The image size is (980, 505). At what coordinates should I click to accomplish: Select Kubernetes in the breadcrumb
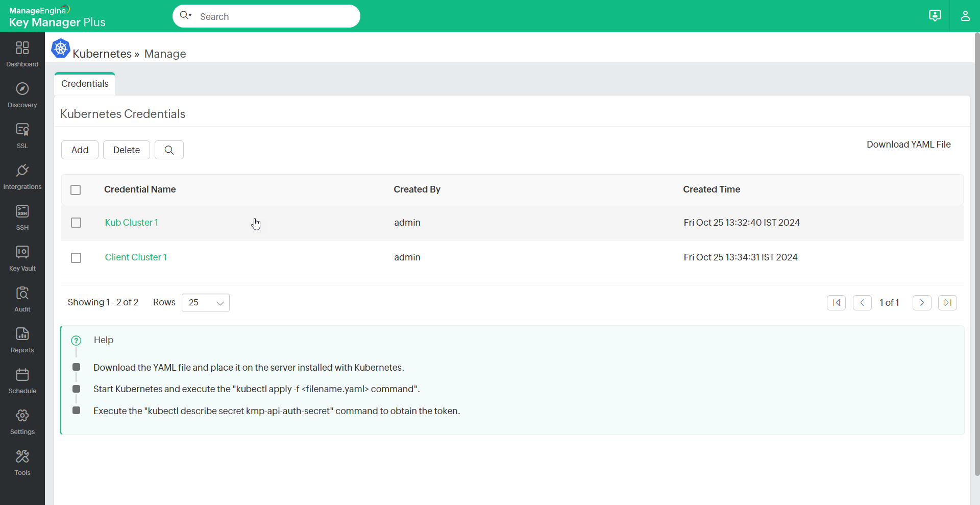102,53
